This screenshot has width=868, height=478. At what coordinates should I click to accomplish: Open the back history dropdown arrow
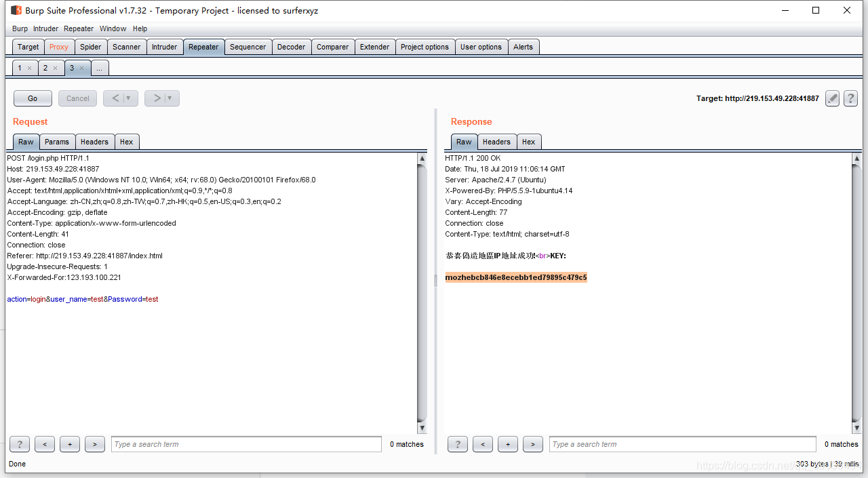[x=130, y=98]
